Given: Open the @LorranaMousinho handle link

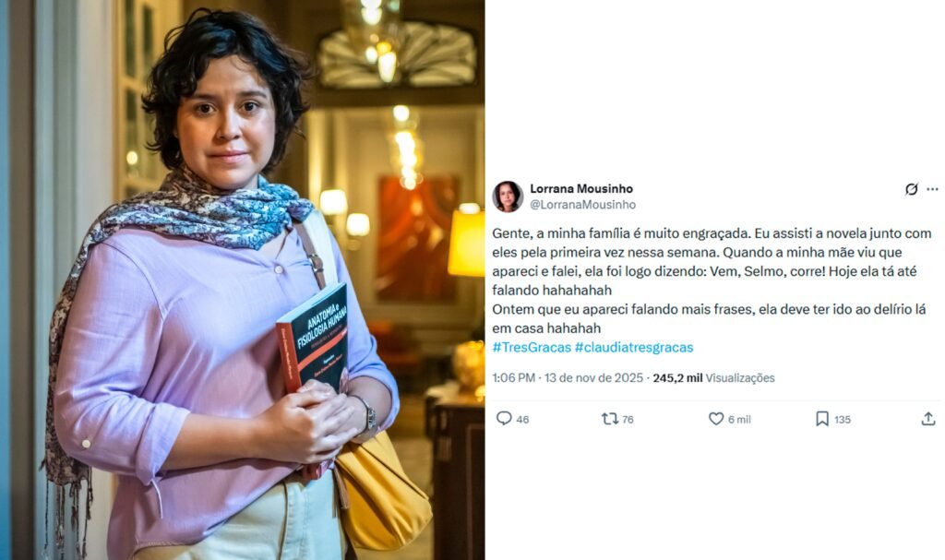Looking at the screenshot, I should pyautogui.click(x=583, y=205).
